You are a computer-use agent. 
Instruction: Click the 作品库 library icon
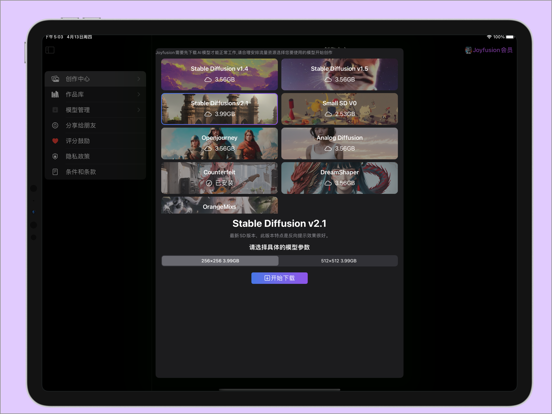click(x=55, y=94)
